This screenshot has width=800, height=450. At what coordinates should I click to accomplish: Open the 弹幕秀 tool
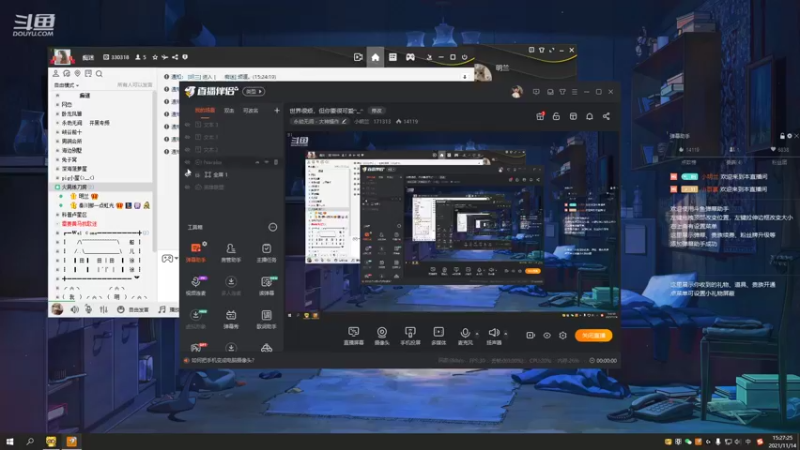click(231, 319)
